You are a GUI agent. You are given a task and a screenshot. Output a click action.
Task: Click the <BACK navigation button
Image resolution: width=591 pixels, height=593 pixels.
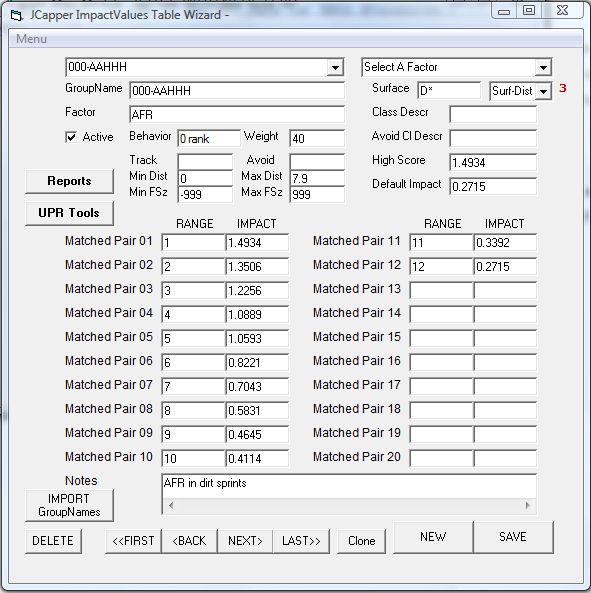[189, 541]
